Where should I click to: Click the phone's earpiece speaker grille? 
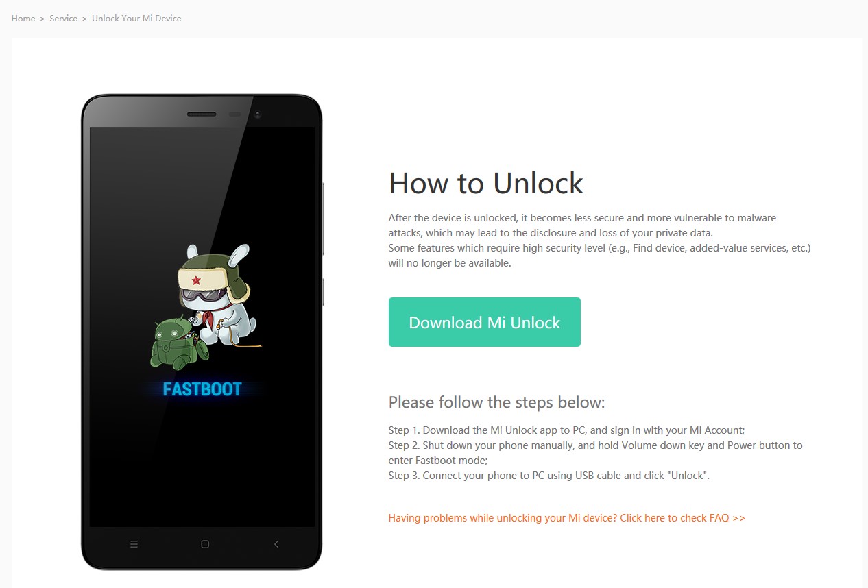pos(202,114)
